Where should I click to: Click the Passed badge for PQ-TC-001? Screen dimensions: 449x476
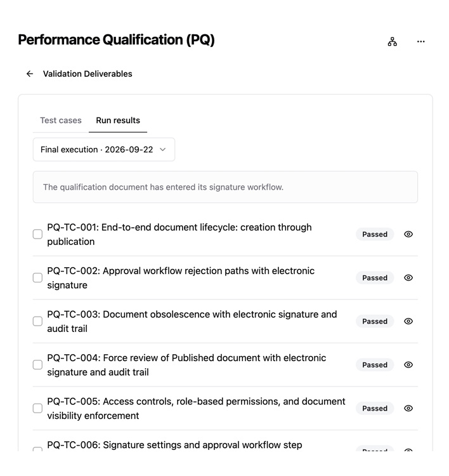click(x=375, y=234)
